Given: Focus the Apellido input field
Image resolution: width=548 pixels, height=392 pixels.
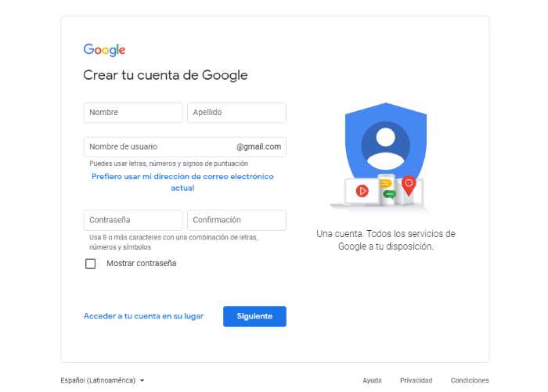Looking at the screenshot, I should coord(236,113).
